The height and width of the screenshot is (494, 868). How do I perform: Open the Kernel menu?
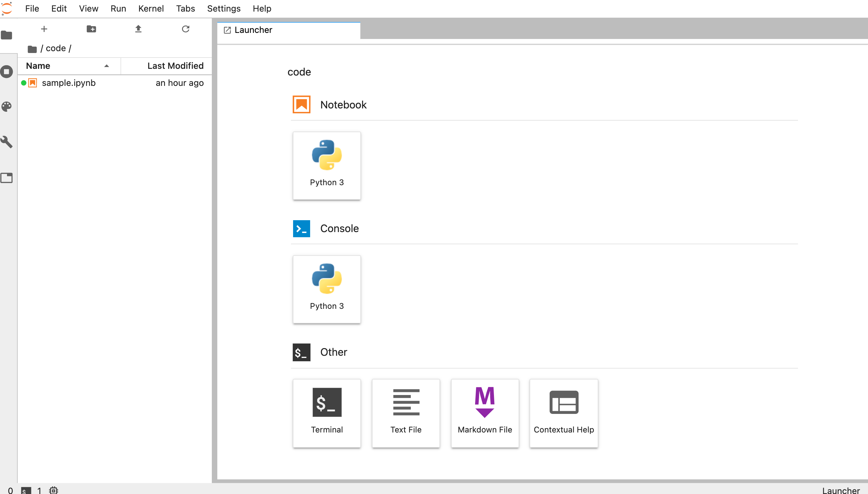(151, 9)
